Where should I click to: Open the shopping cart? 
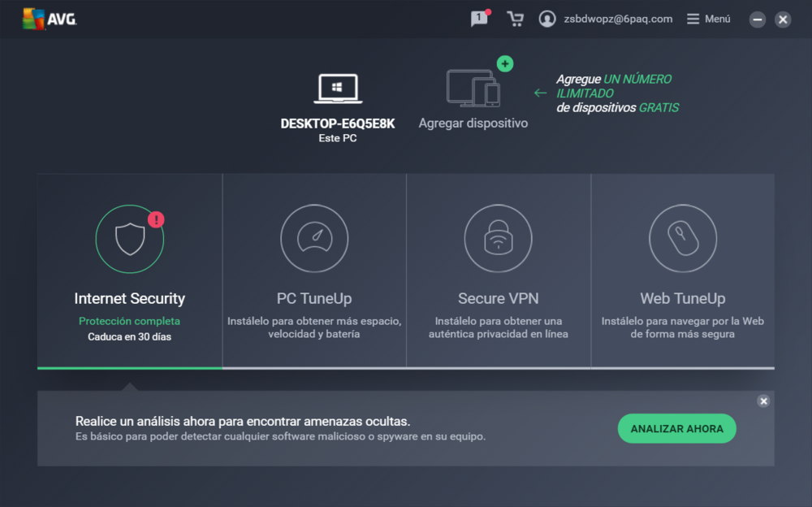(x=516, y=18)
